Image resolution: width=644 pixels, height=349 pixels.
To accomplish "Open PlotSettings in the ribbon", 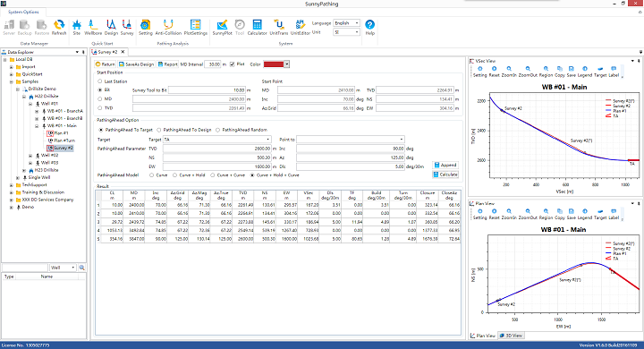I will coord(196,27).
